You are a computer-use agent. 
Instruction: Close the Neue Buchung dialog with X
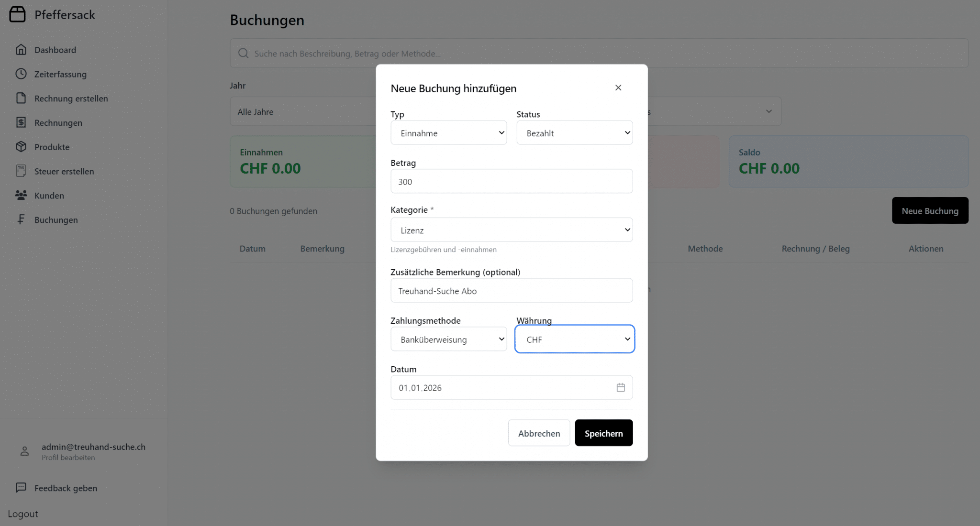coord(618,88)
